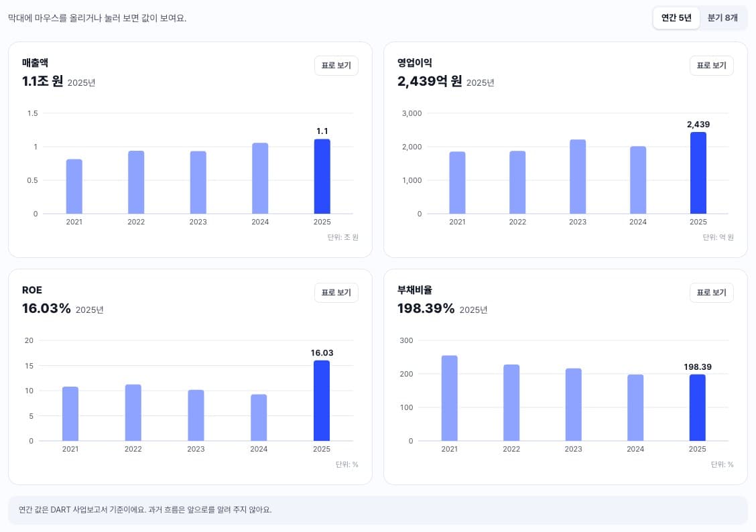Select the 2022 bar in 영업이익 chart

[517, 182]
